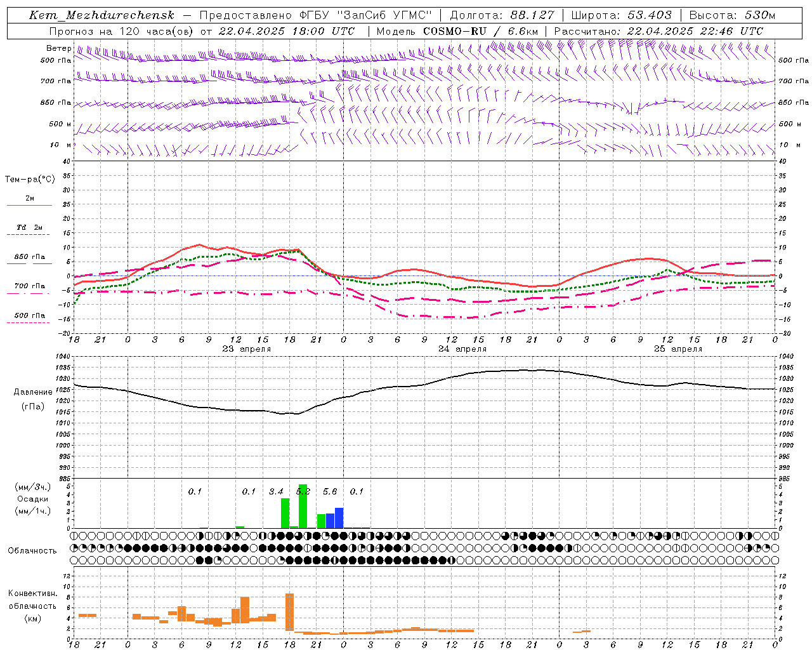The height and width of the screenshot is (650, 812).
Task: Click the solid line sample under legend 2м
Action: [x=29, y=205]
